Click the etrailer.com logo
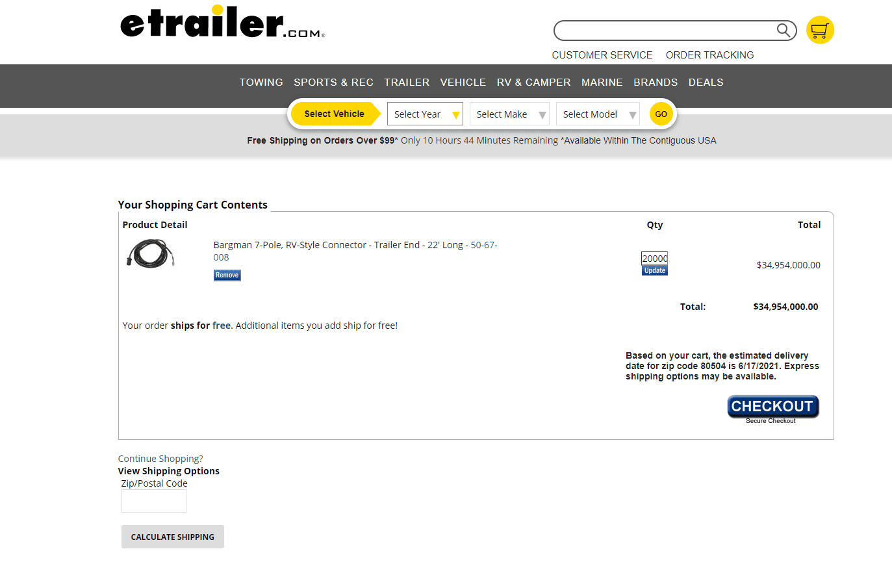 [222, 22]
